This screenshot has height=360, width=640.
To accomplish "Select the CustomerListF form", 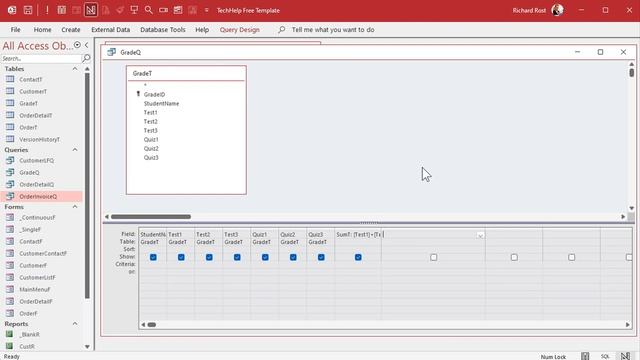I will click(37, 278).
